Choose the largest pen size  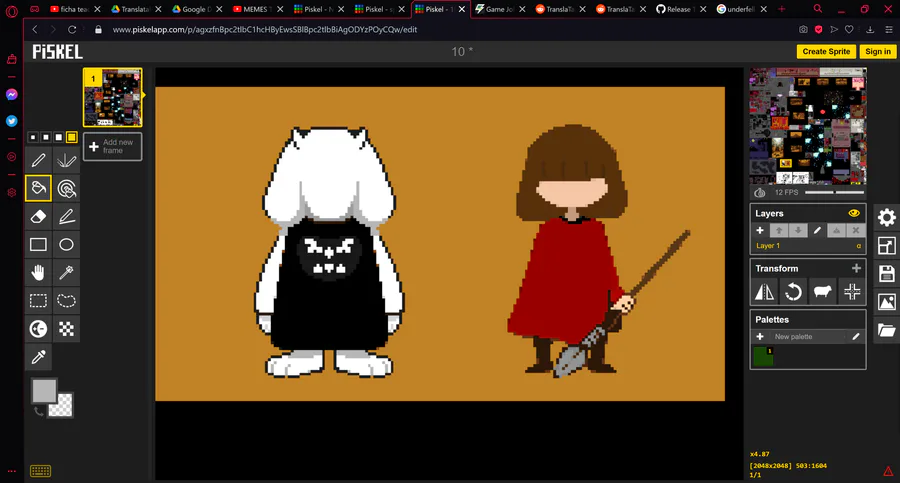point(72,137)
